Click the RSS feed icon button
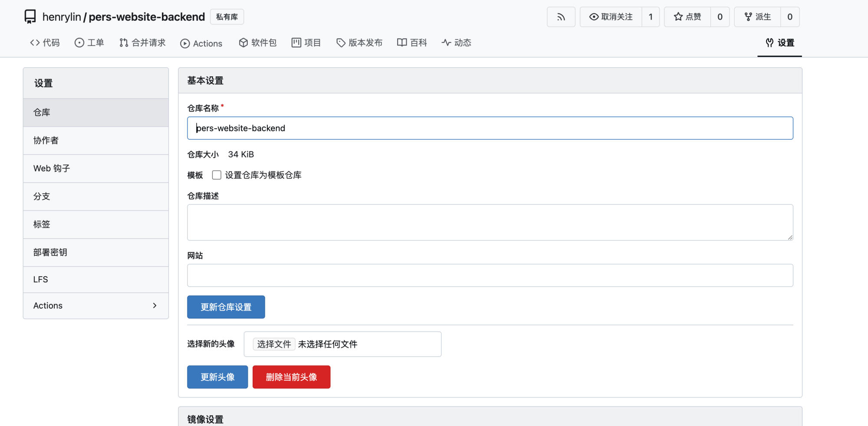This screenshot has height=426, width=868. (561, 17)
